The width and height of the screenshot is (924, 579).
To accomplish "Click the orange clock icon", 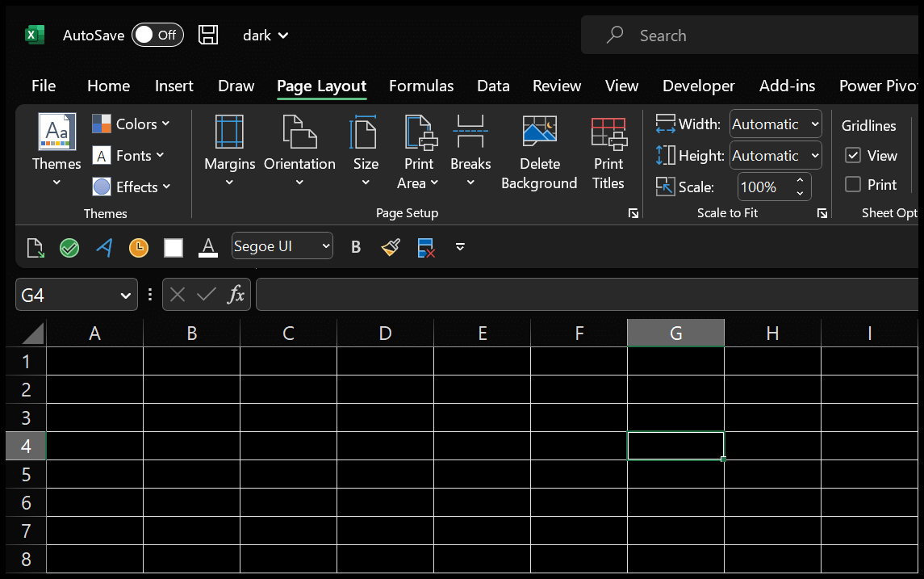I will click(139, 248).
